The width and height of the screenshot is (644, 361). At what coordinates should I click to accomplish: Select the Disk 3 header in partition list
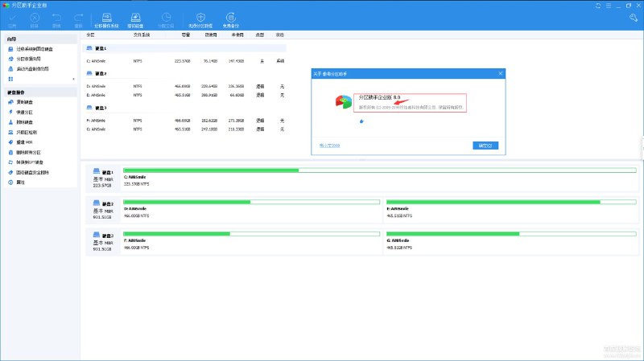pos(100,108)
